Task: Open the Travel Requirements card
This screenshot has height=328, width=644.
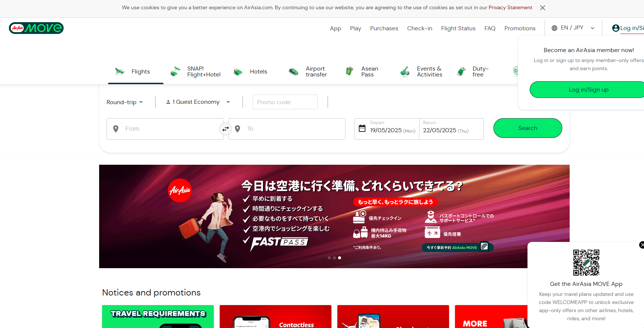Action: point(158,317)
